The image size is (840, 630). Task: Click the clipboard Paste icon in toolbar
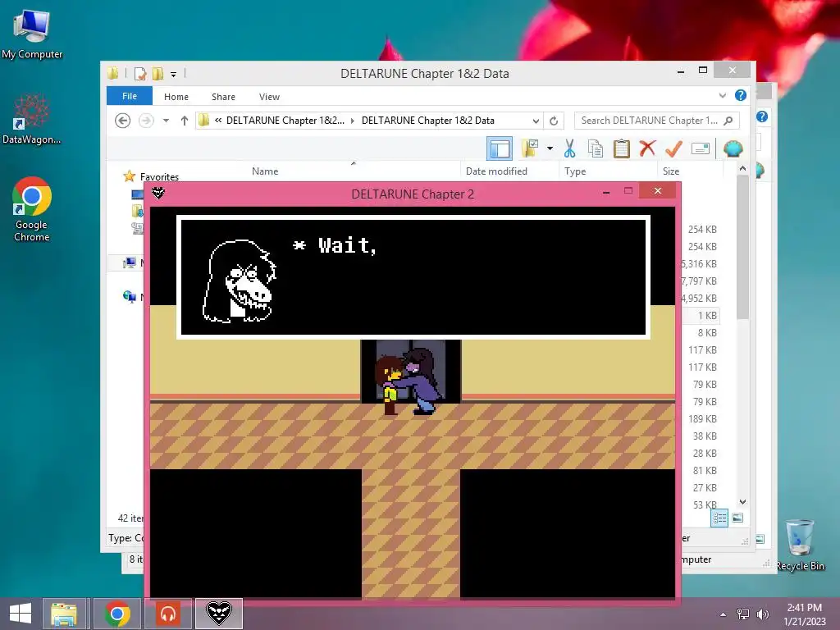[x=622, y=148]
